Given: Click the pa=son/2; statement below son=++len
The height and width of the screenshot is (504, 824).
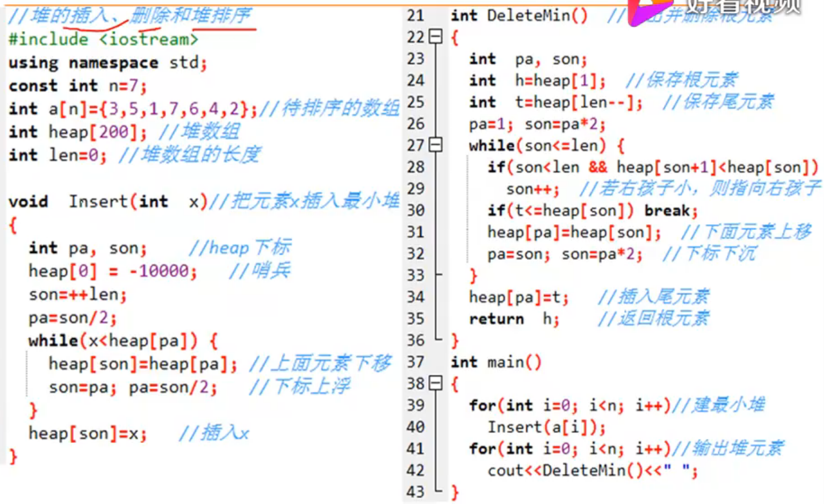Looking at the screenshot, I should [73, 317].
